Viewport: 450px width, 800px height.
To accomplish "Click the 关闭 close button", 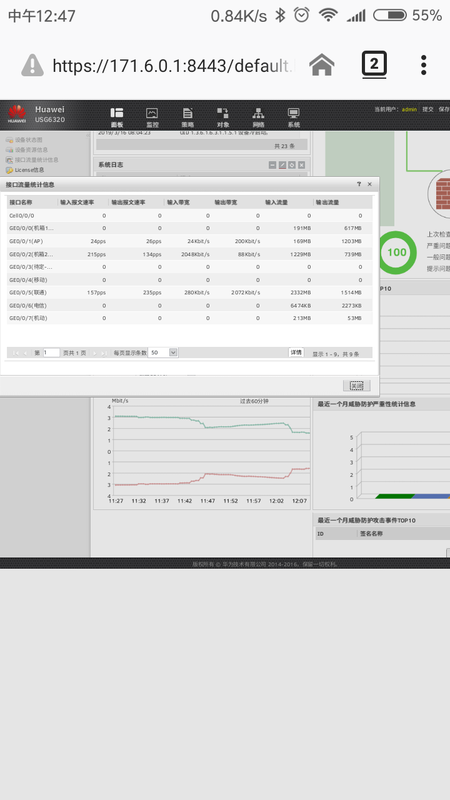I will coord(357,386).
